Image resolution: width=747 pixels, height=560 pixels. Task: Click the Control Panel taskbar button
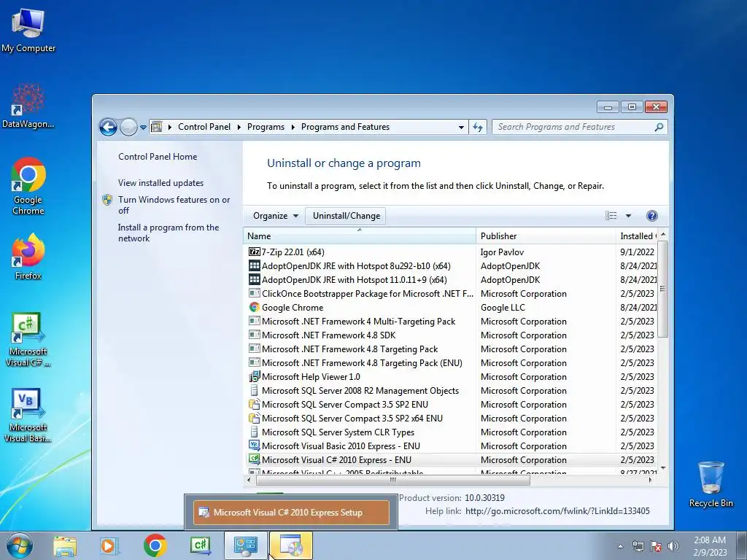click(x=246, y=546)
